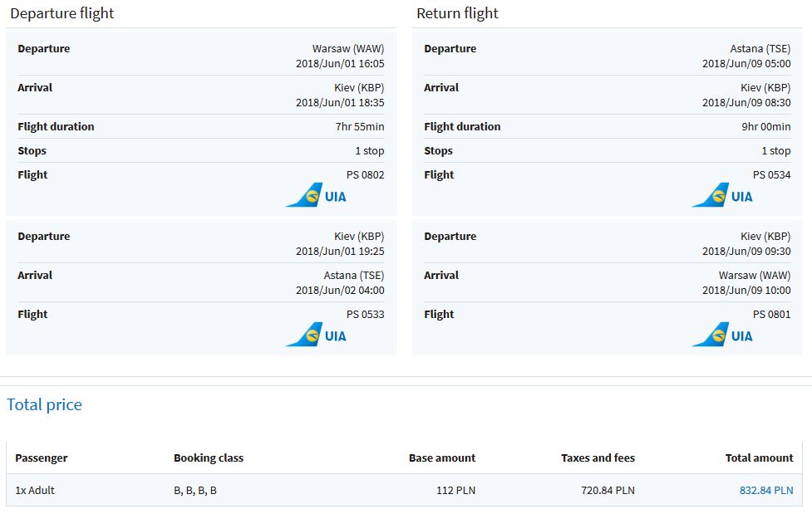
Task: Click the Total price heading
Action: pyautogui.click(x=44, y=404)
